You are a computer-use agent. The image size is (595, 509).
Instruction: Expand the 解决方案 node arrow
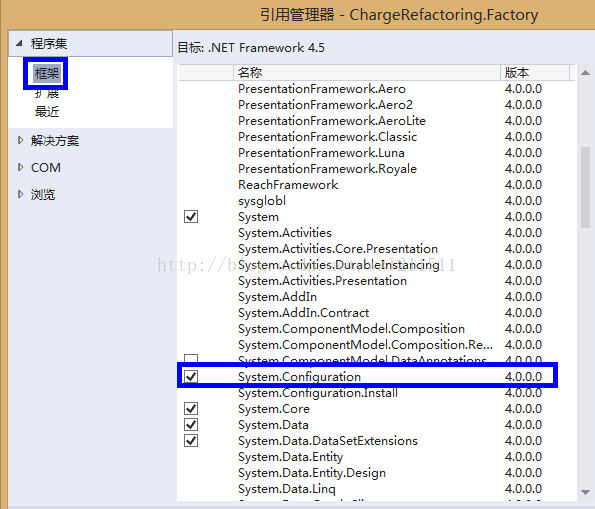(x=20, y=140)
